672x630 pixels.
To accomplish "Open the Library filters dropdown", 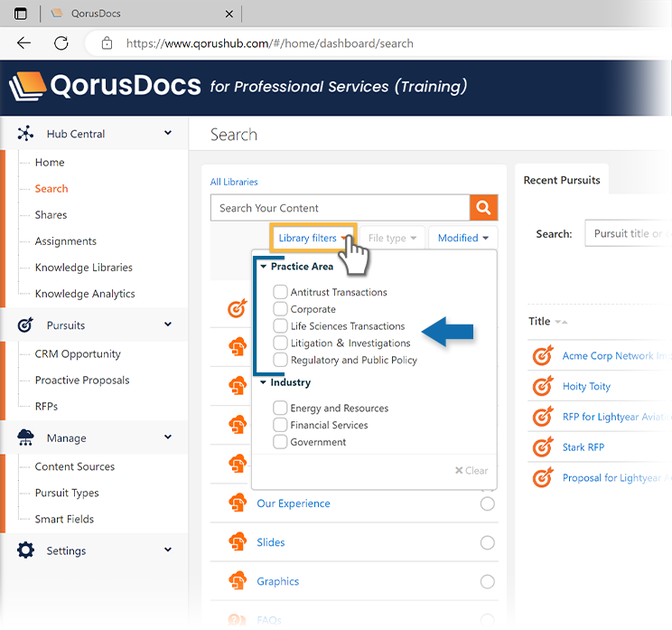I will click(313, 238).
